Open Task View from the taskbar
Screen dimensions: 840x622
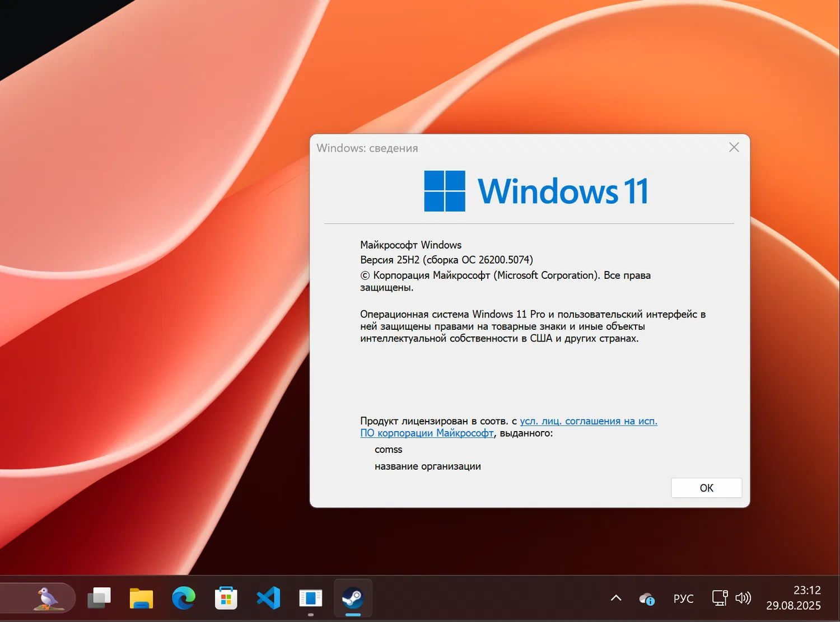[x=100, y=598]
